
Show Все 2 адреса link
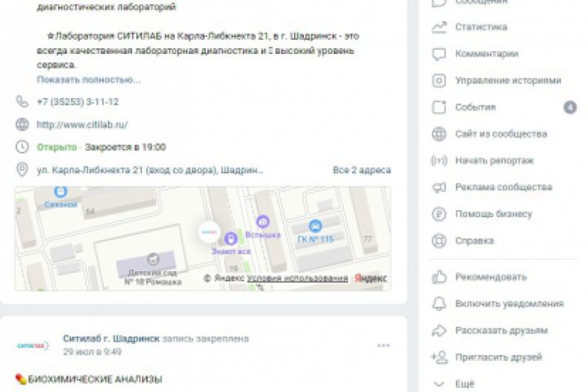pyautogui.click(x=362, y=171)
